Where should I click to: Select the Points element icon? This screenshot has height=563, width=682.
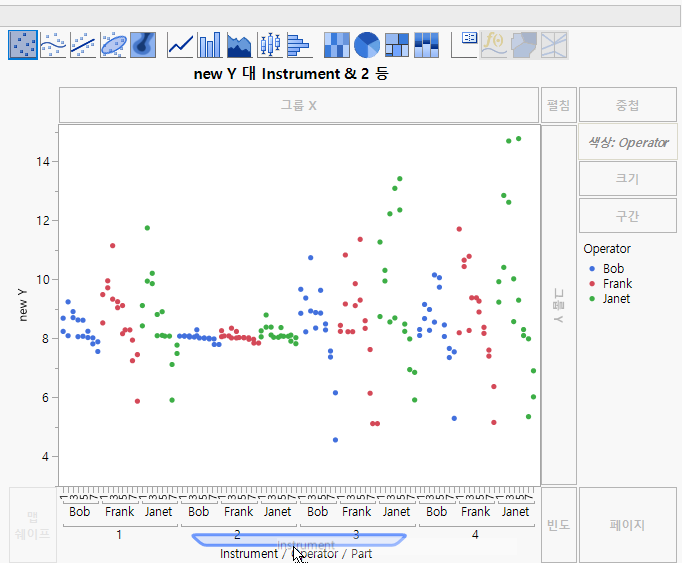coord(23,45)
